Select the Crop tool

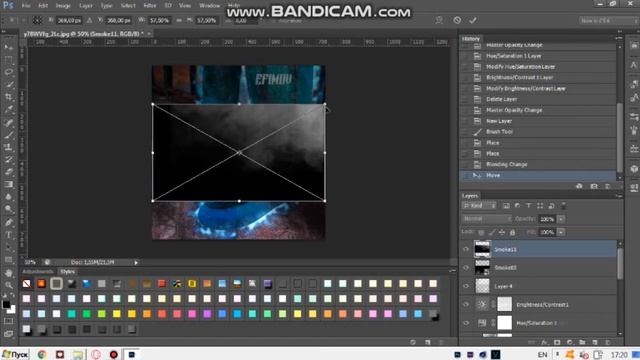pos(9,97)
